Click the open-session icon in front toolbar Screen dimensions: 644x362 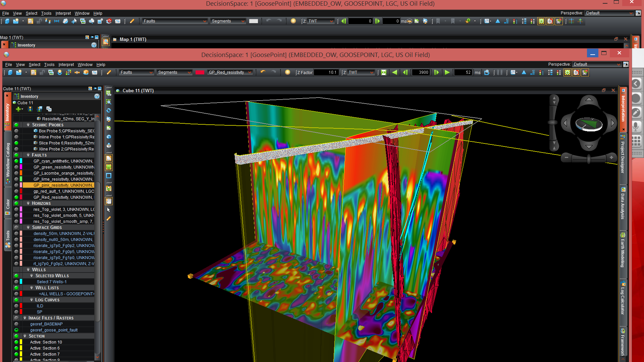[19, 72]
